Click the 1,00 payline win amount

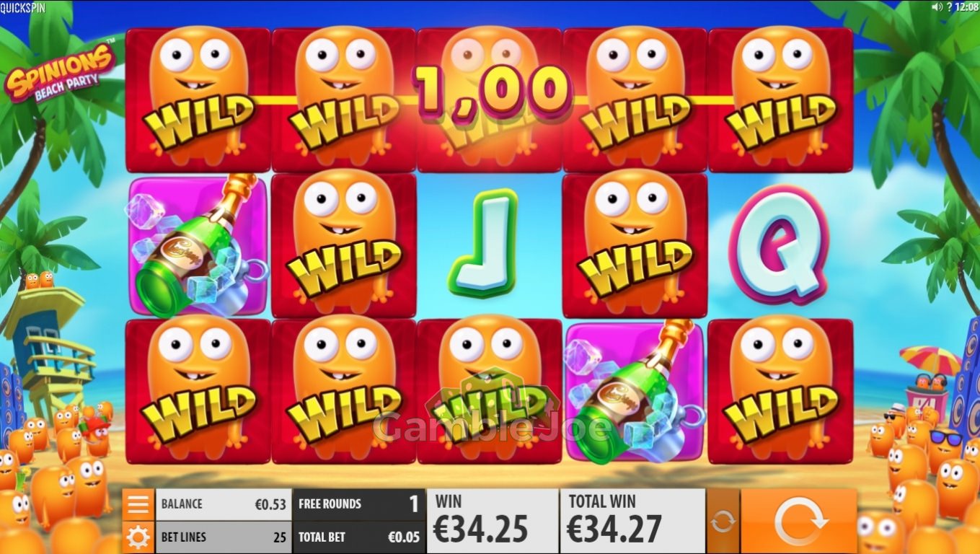pos(493,91)
